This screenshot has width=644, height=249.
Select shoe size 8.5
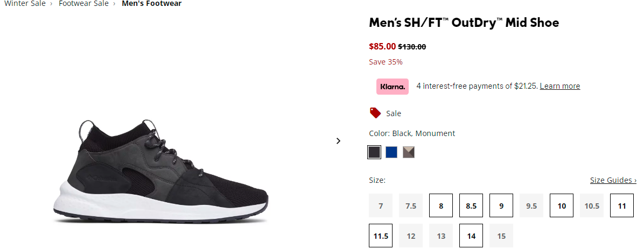[x=471, y=205]
